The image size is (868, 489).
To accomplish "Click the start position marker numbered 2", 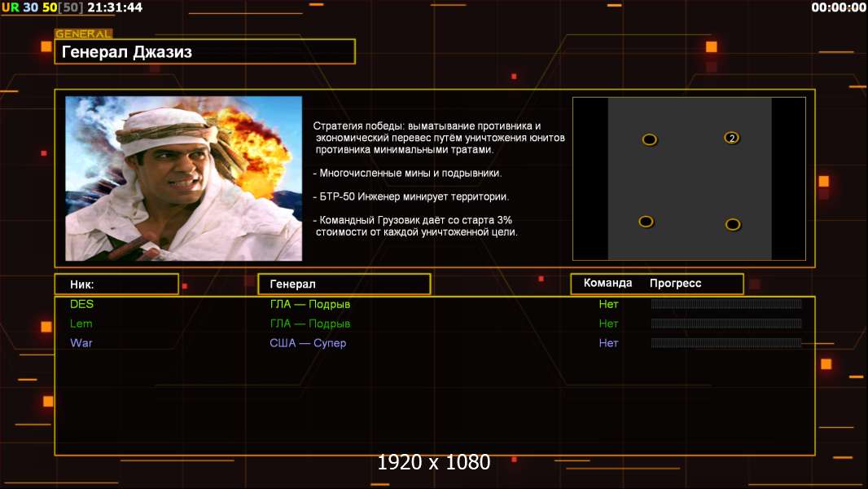I will (732, 138).
